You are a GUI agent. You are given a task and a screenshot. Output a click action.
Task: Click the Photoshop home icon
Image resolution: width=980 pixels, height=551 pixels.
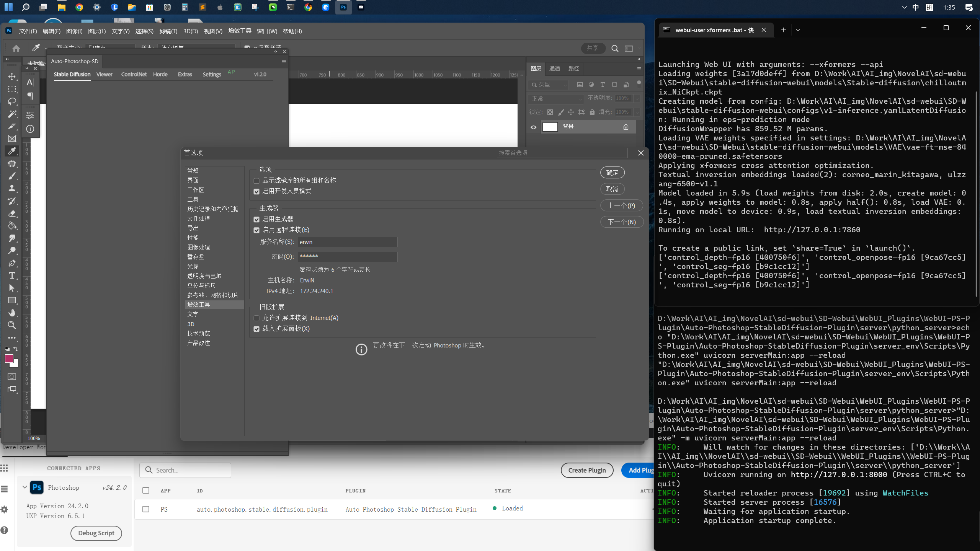[x=16, y=48]
